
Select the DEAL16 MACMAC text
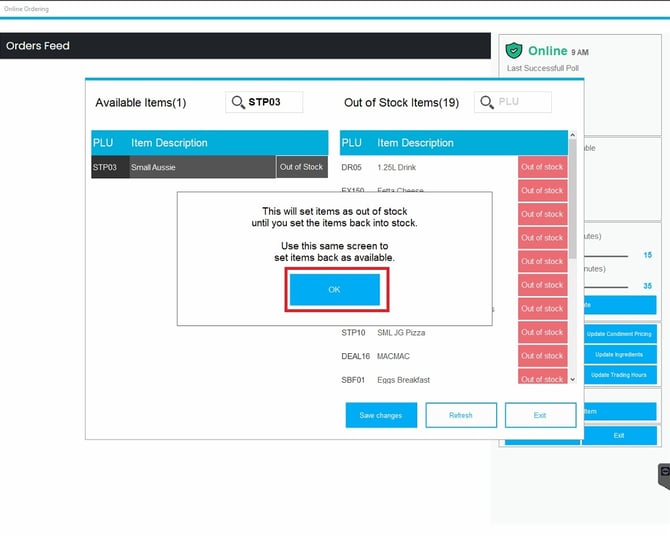click(375, 356)
